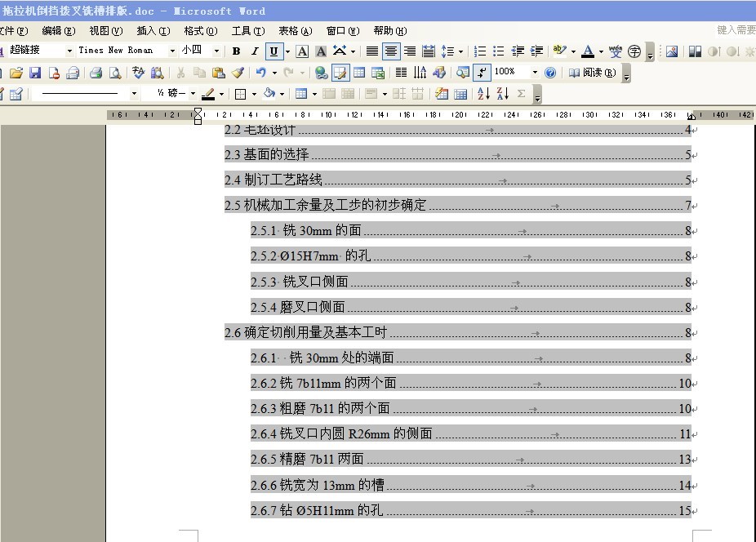This screenshot has height=542, width=756.
Task: Open Print Preview icon
Action: pos(115,73)
